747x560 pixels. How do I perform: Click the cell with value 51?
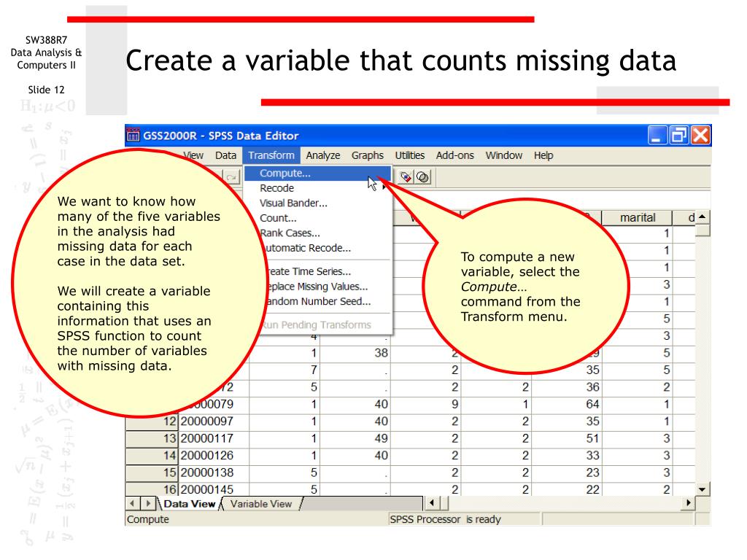(x=566, y=438)
